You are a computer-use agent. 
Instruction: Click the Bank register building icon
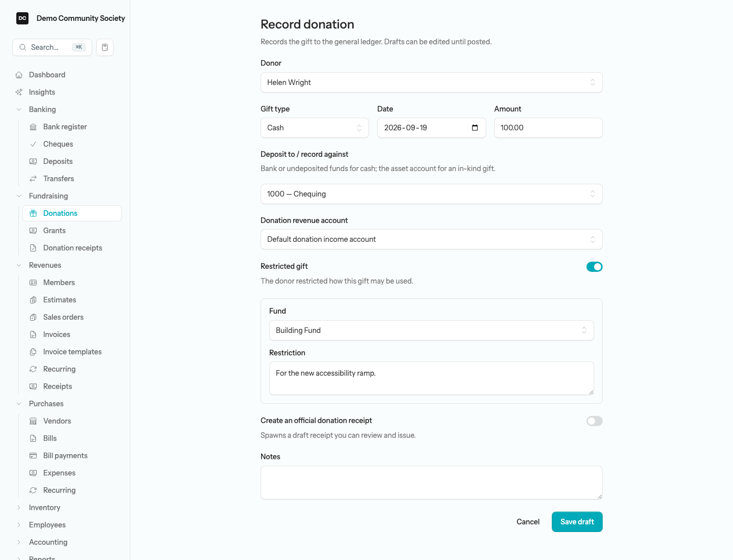(33, 127)
